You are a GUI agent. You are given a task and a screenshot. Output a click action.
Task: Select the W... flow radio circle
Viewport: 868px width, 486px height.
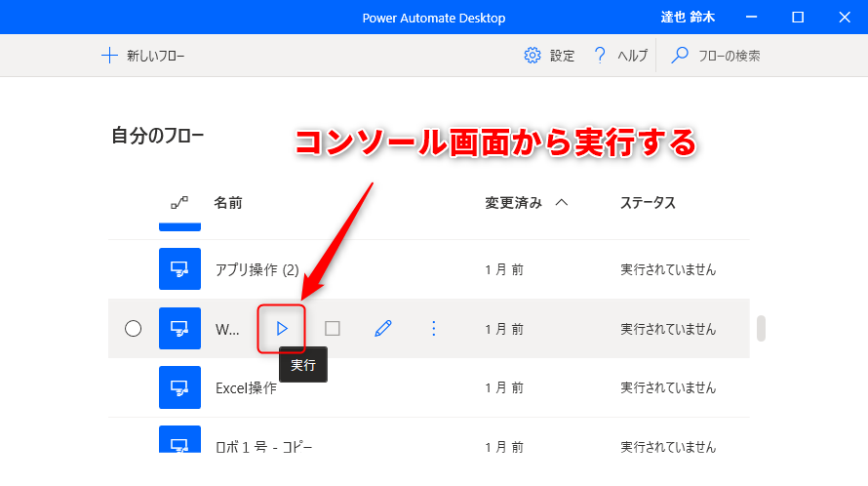coord(133,329)
